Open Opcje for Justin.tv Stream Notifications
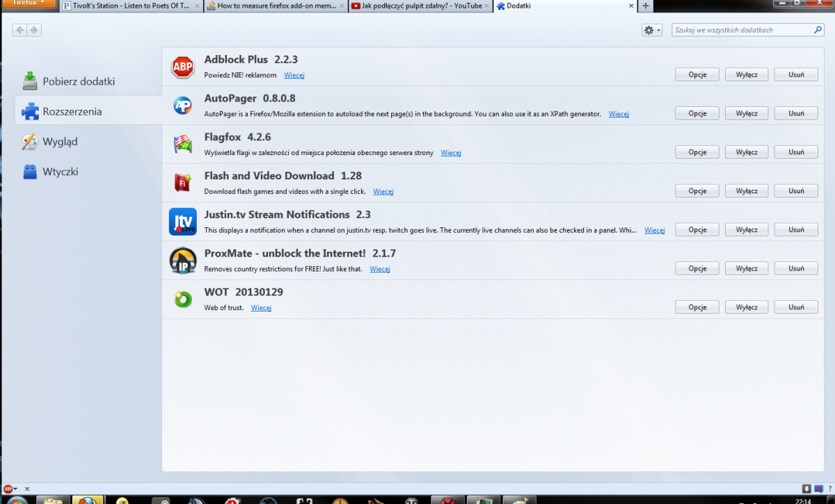Image resolution: width=835 pixels, height=504 pixels. tap(698, 230)
